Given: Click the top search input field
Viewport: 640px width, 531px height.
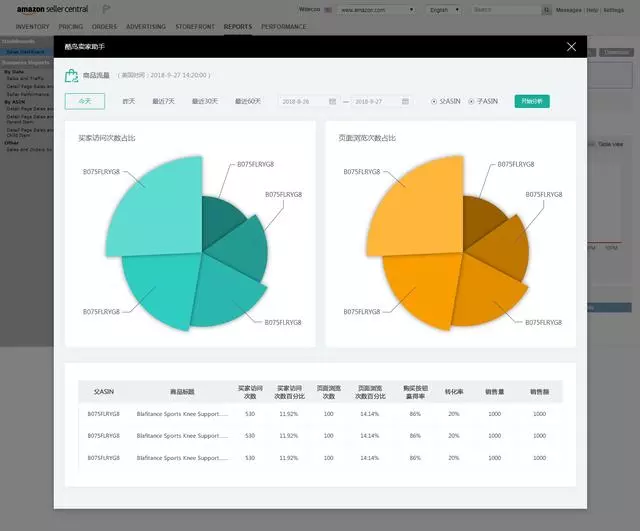Looking at the screenshot, I should [x=506, y=10].
